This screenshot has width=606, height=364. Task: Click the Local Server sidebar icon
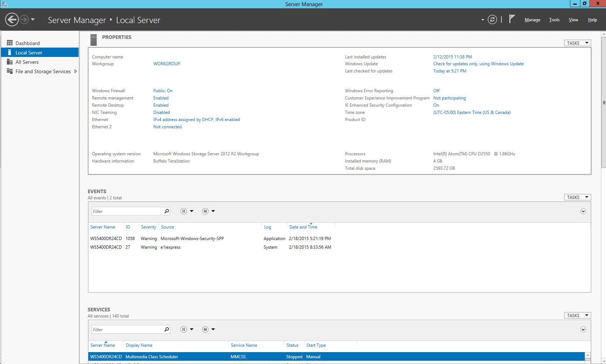10,53
